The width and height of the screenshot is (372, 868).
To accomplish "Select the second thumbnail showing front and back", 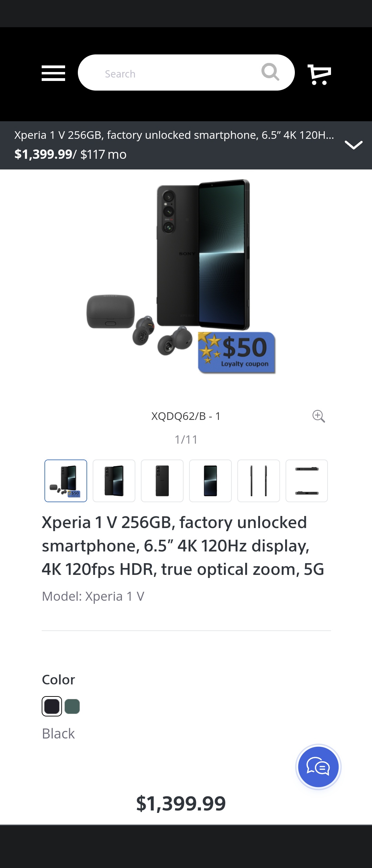I will [114, 481].
